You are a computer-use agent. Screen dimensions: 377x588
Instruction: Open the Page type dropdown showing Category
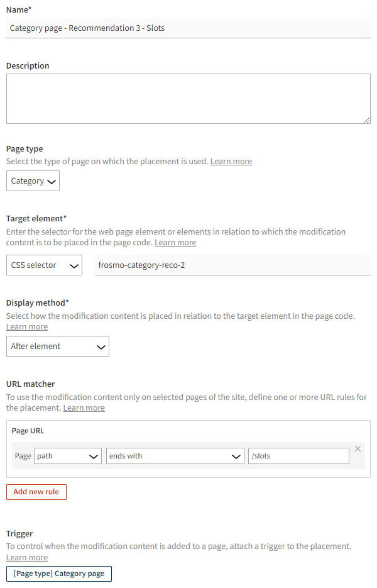click(x=33, y=180)
